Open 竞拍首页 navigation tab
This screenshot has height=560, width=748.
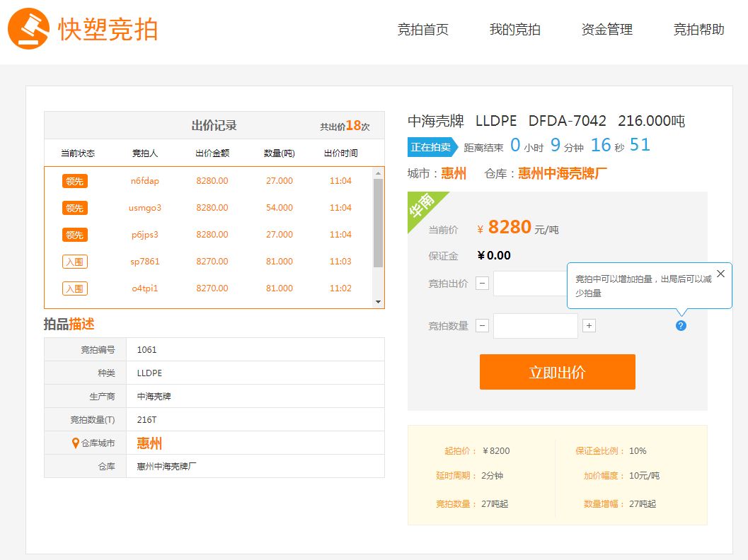(422, 30)
